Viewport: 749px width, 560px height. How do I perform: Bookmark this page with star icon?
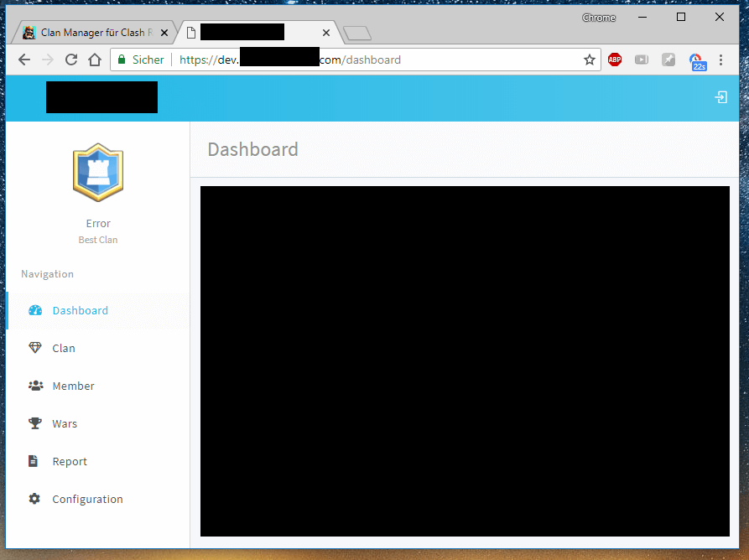tap(590, 60)
